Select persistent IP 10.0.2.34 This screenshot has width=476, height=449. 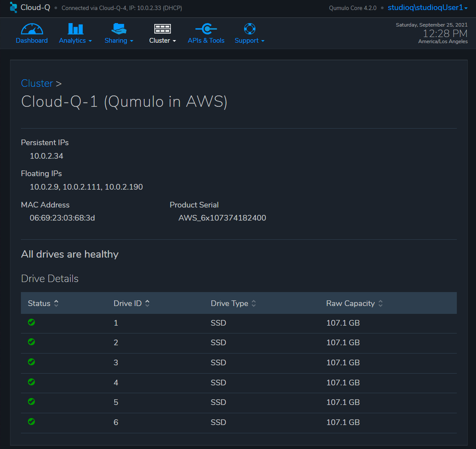pyautogui.click(x=47, y=156)
